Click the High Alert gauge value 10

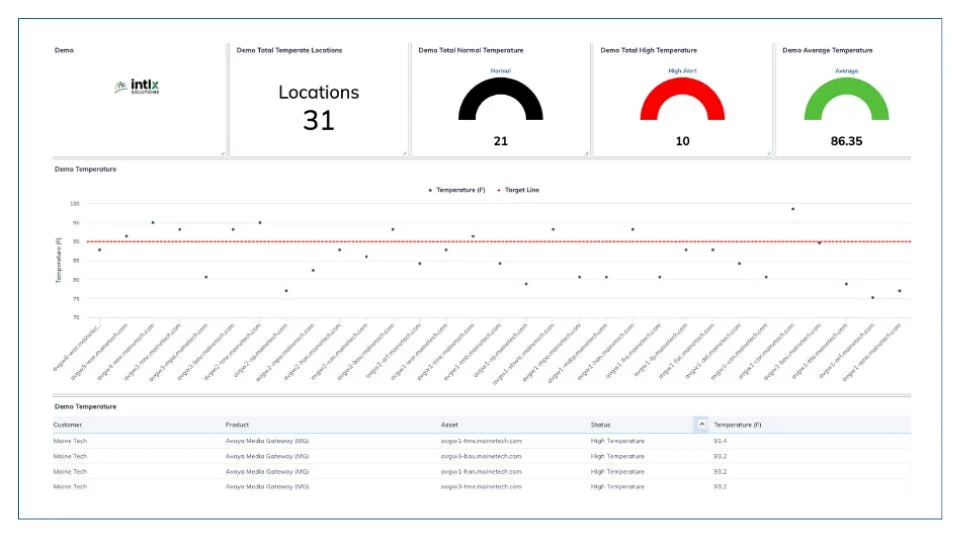pos(682,141)
